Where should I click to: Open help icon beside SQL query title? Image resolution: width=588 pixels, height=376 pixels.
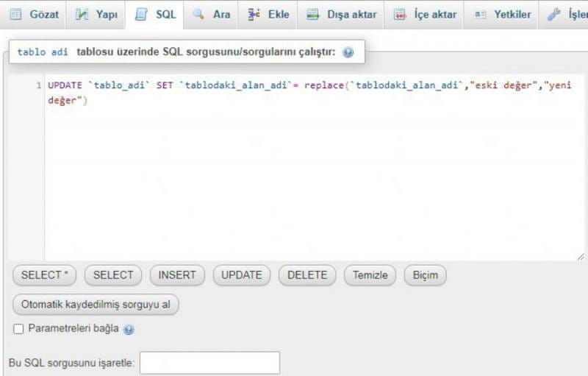coord(348,52)
